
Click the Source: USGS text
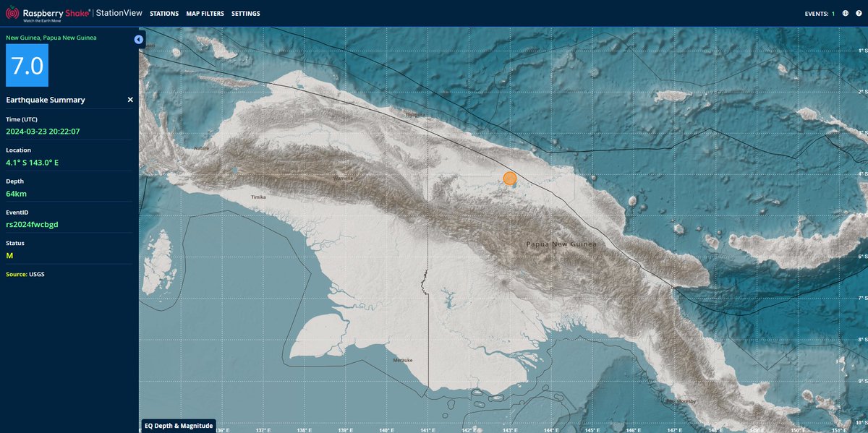coord(25,275)
